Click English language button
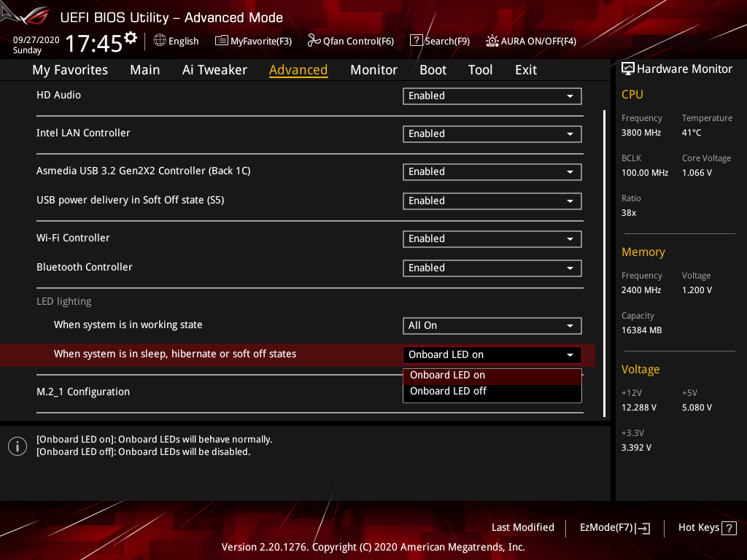747x560 pixels. coord(177,41)
